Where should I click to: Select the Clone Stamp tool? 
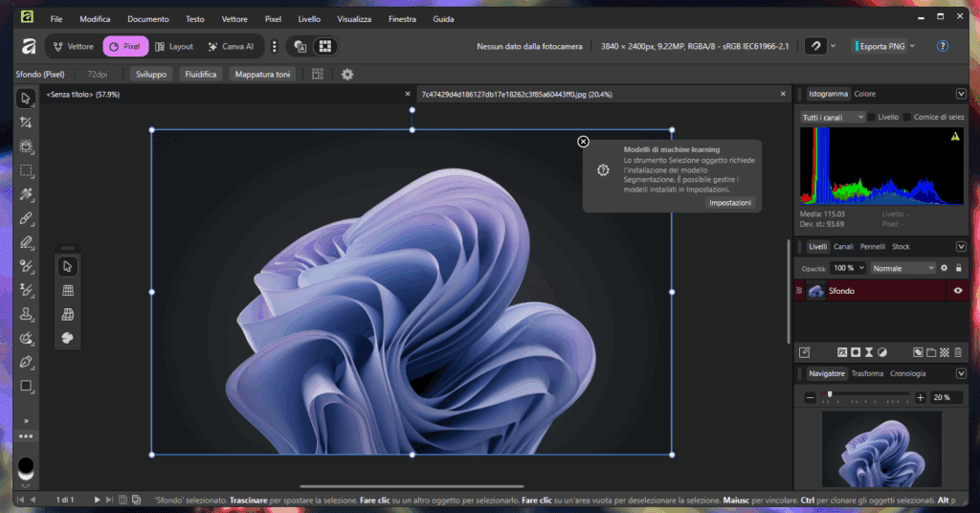point(26,314)
